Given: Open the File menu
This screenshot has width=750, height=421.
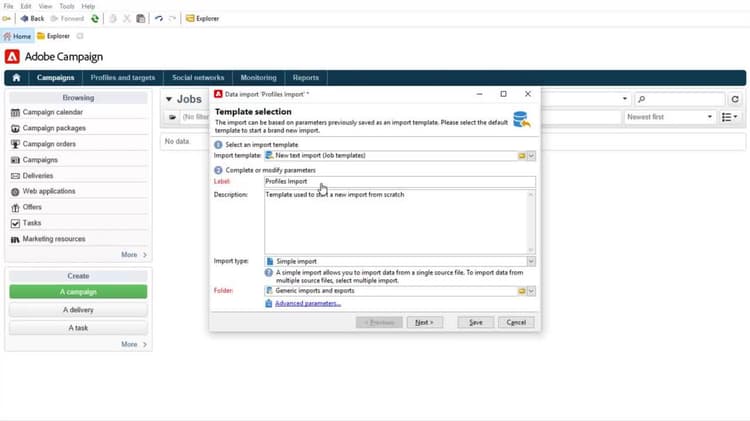Looking at the screenshot, I should click(8, 6).
